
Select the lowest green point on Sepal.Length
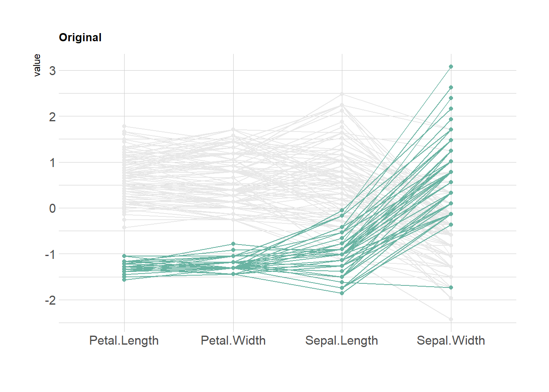point(342,293)
